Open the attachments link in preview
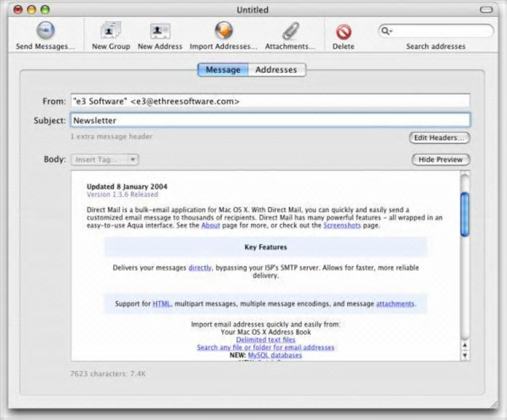507x420 pixels. click(x=395, y=304)
